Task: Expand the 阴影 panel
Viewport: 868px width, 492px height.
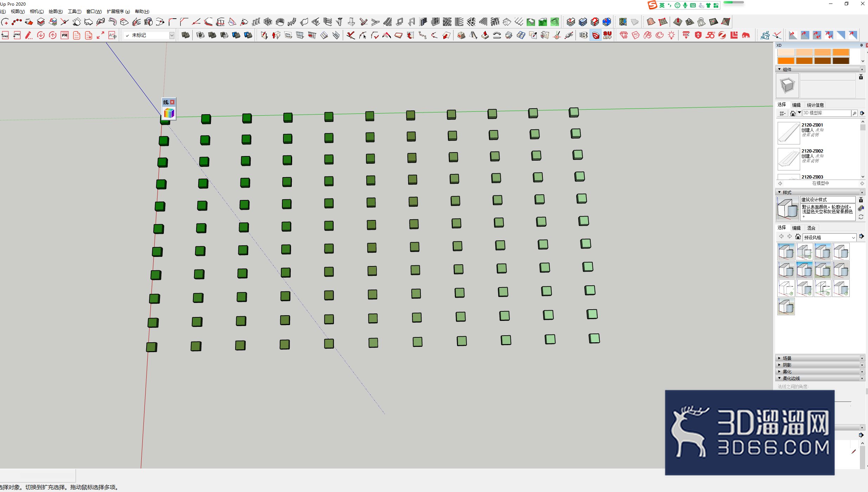Action: click(x=779, y=365)
